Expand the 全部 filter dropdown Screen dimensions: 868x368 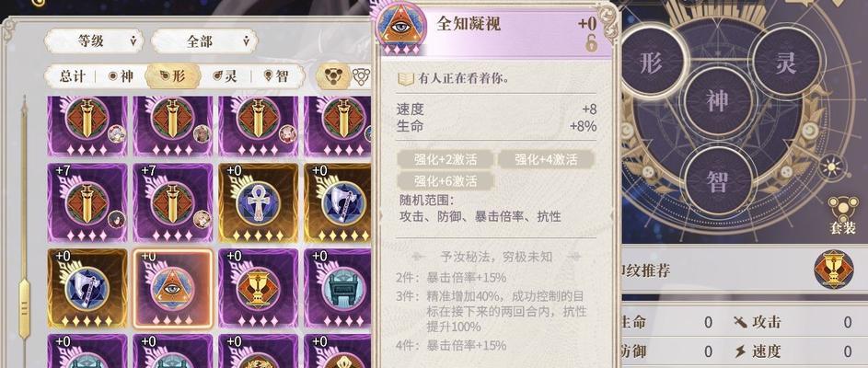coord(204,41)
